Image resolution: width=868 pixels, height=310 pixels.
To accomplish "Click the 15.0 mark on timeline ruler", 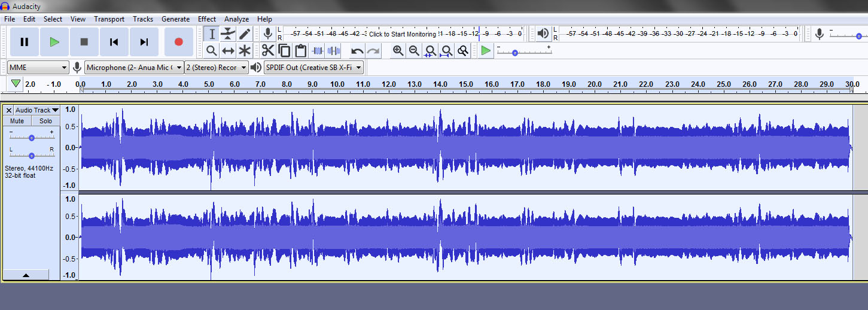I will pyautogui.click(x=466, y=85).
